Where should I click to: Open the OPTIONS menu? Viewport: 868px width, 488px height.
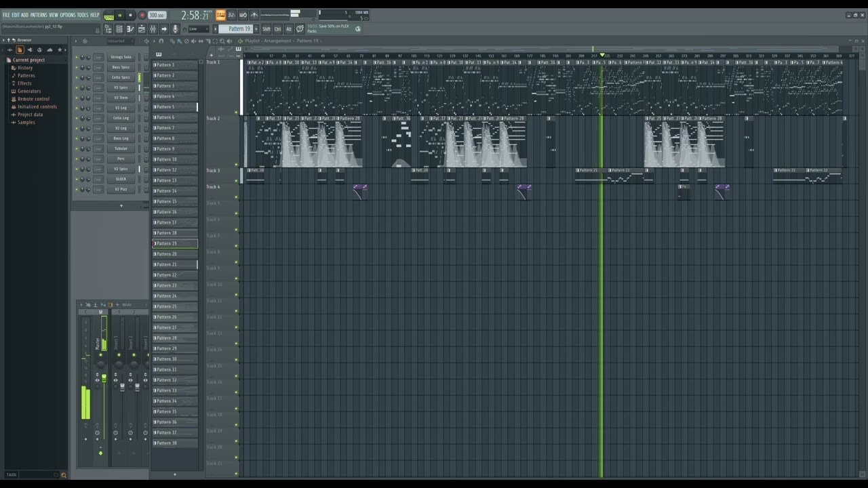pyautogui.click(x=68, y=15)
